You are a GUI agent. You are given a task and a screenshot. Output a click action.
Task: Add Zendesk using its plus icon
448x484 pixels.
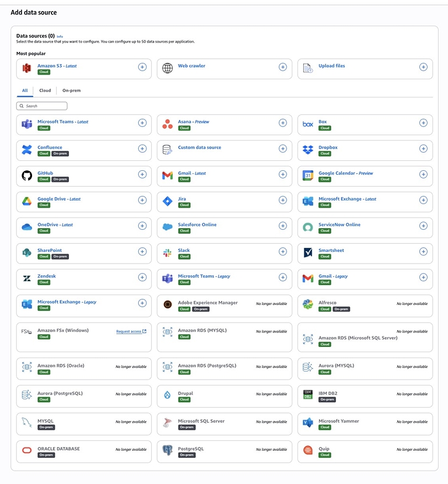coord(142,277)
